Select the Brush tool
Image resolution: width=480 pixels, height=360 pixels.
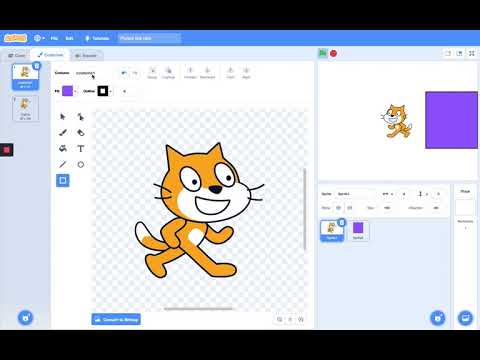tap(63, 133)
